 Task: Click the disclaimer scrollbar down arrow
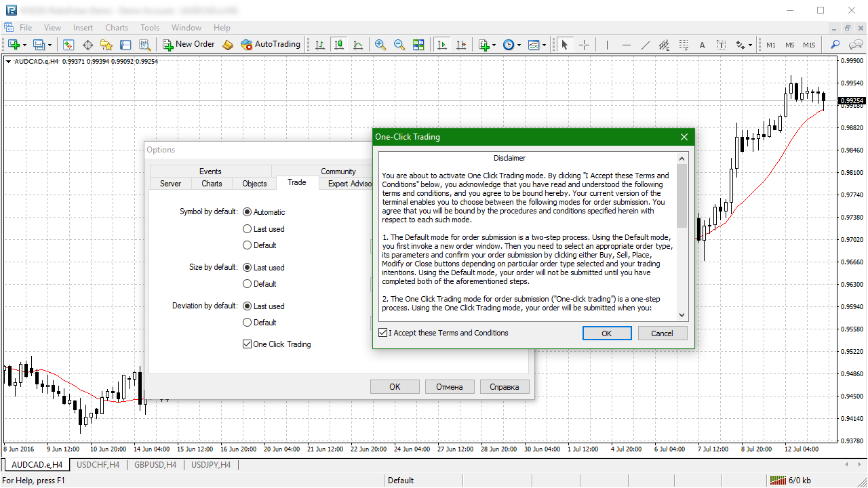pos(682,315)
